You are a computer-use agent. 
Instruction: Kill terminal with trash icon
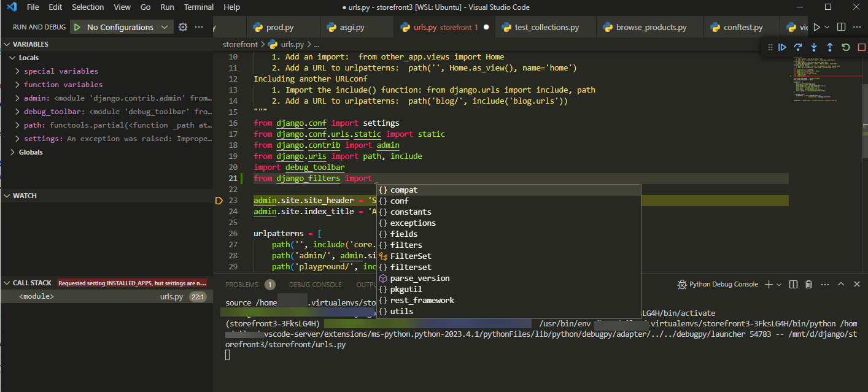pyautogui.click(x=809, y=284)
